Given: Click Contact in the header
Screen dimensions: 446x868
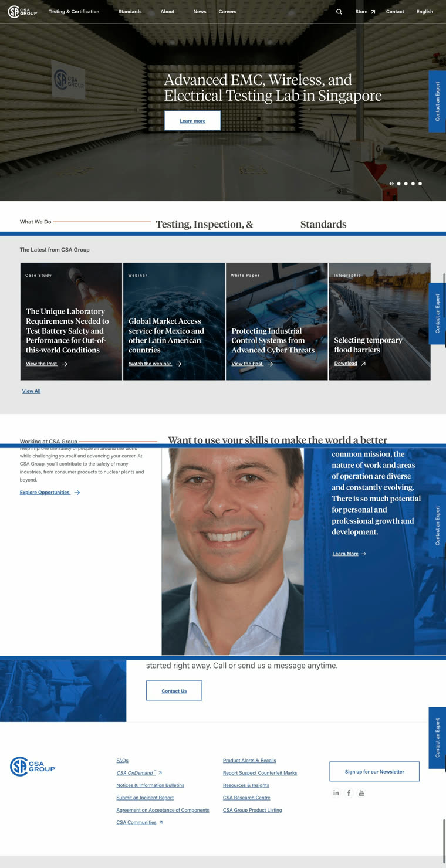Looking at the screenshot, I should click(x=395, y=12).
